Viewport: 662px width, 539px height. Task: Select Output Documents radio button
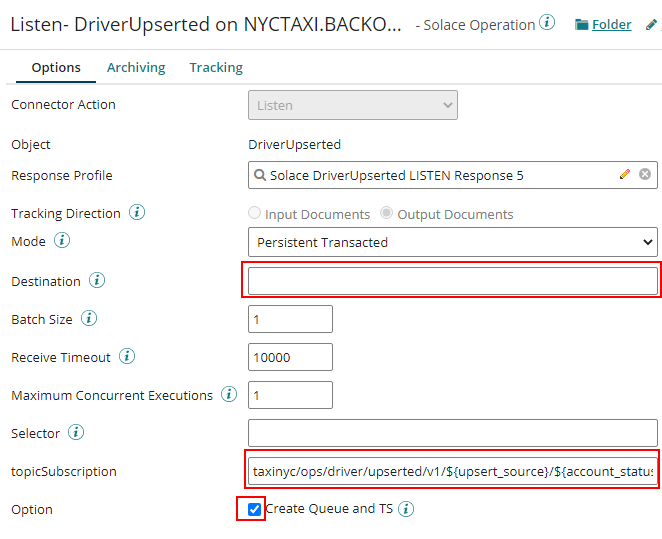(x=387, y=214)
